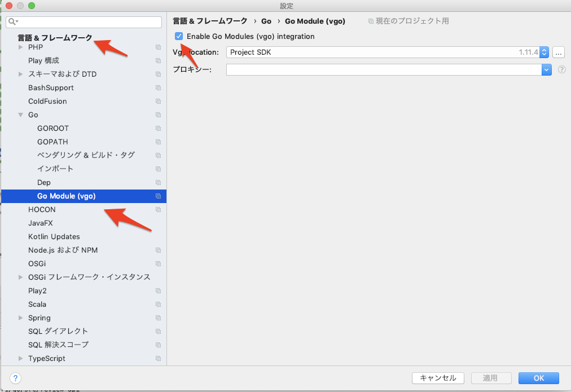
Task: Click the proxy field help icon
Action: click(x=562, y=69)
